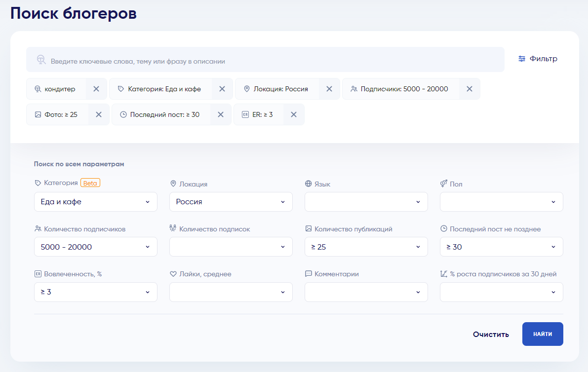Remove the "ER: ≥ 3" chip
The image size is (588, 372).
(294, 114)
